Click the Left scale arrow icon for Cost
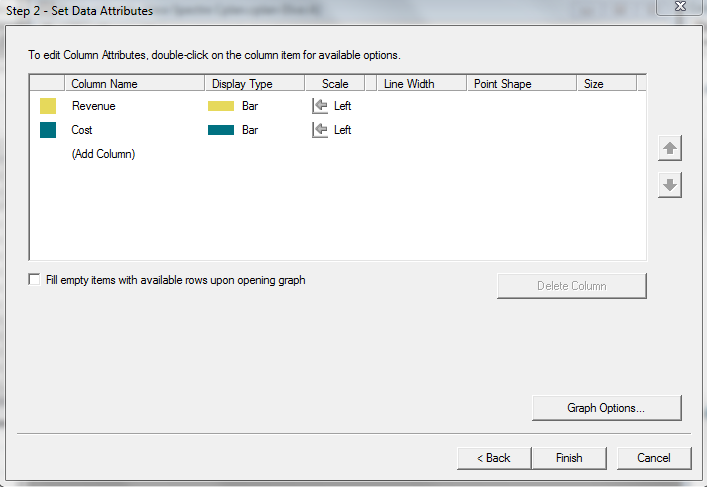Viewport: 707px width, 487px height. [320, 130]
